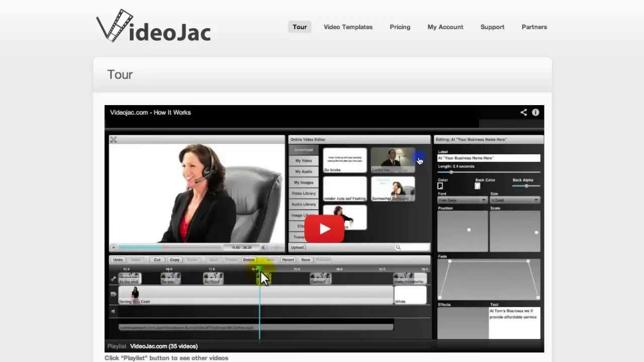Click the 'www.mypончo' text clip at timeline end
The image size is (644, 362).
point(410,279)
